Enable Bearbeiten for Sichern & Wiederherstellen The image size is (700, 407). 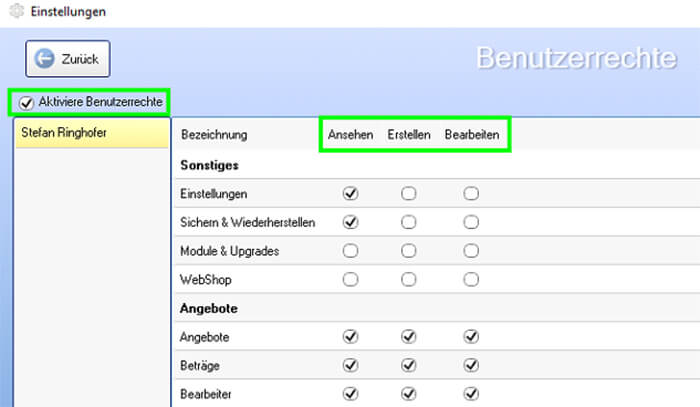click(471, 222)
